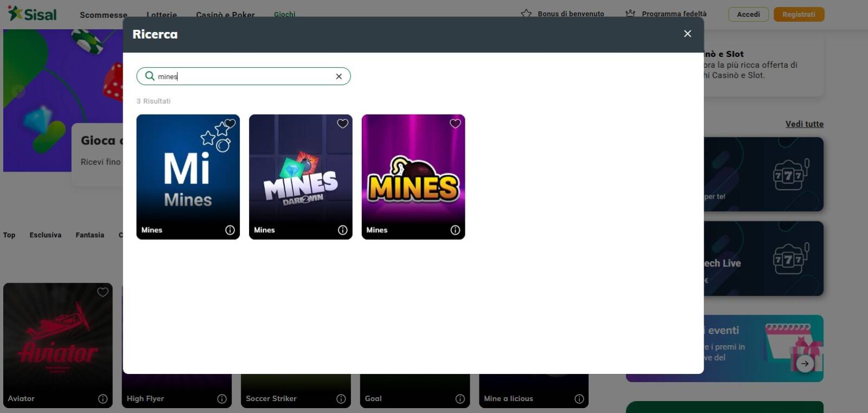Launch the purple Mines bomb game

tap(413, 174)
